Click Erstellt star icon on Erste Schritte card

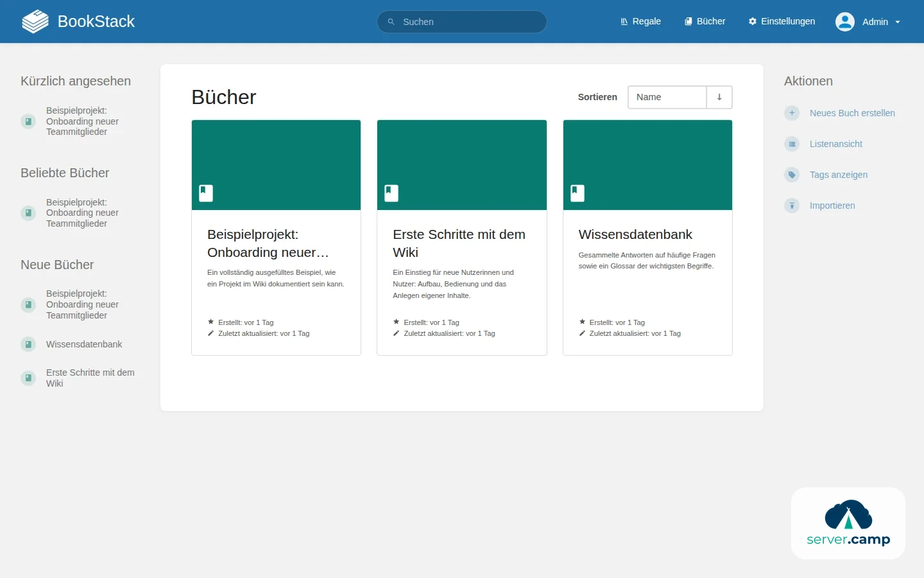tap(396, 322)
